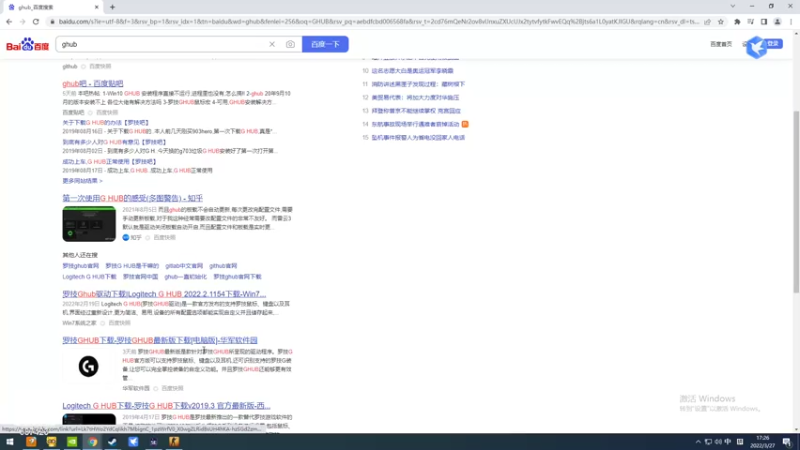Click the volume tray icon
This screenshot has width=800, height=450.
click(718, 442)
